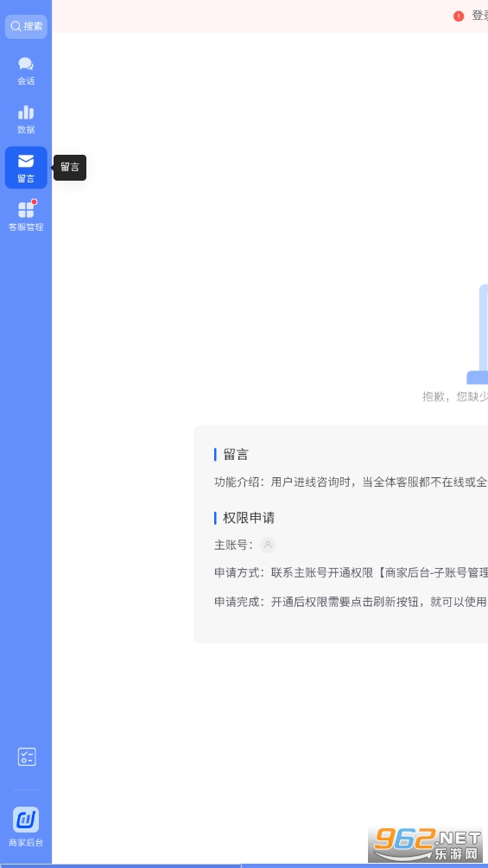Click the 申请完成 instruction line
Image resolution: width=488 pixels, height=868 pixels.
pos(351,603)
